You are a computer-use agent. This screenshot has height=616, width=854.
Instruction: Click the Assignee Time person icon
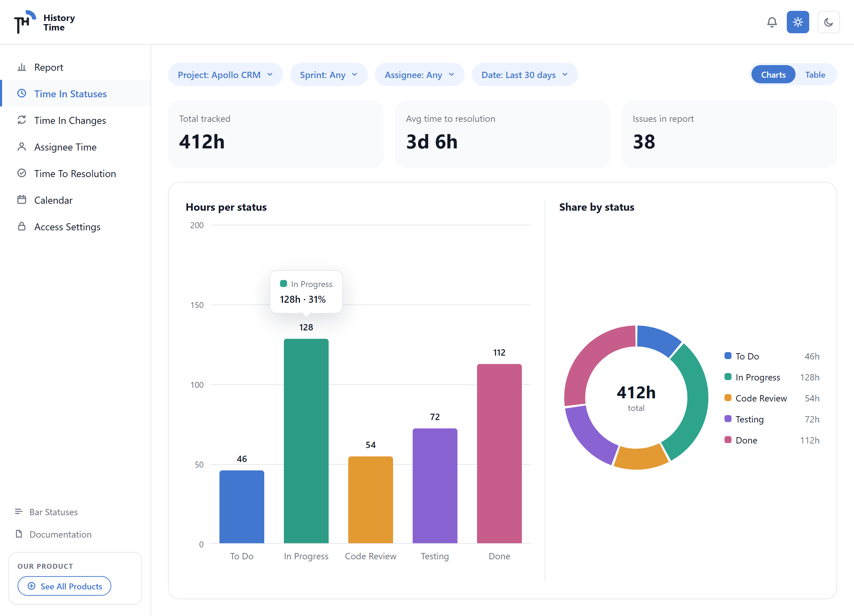(x=22, y=147)
